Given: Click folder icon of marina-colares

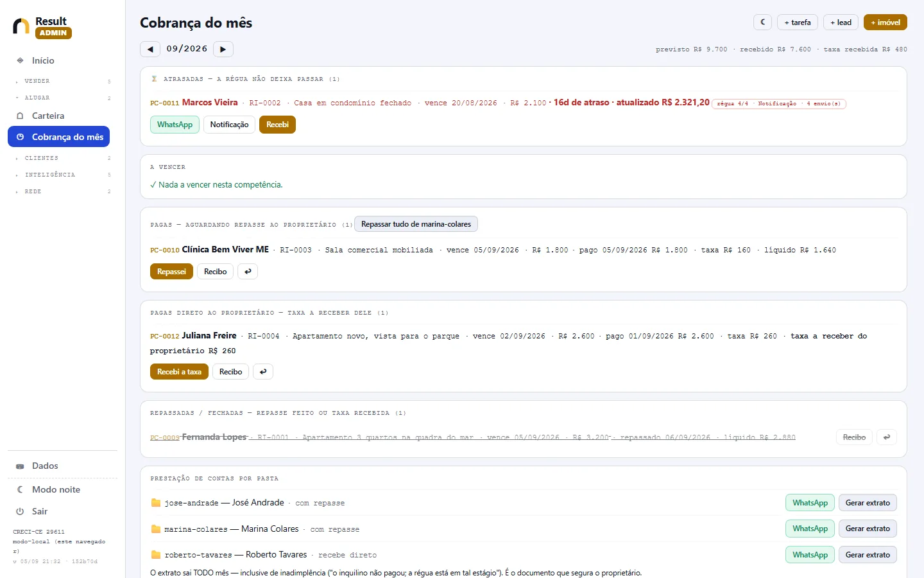Looking at the screenshot, I should pyautogui.click(x=155, y=529).
